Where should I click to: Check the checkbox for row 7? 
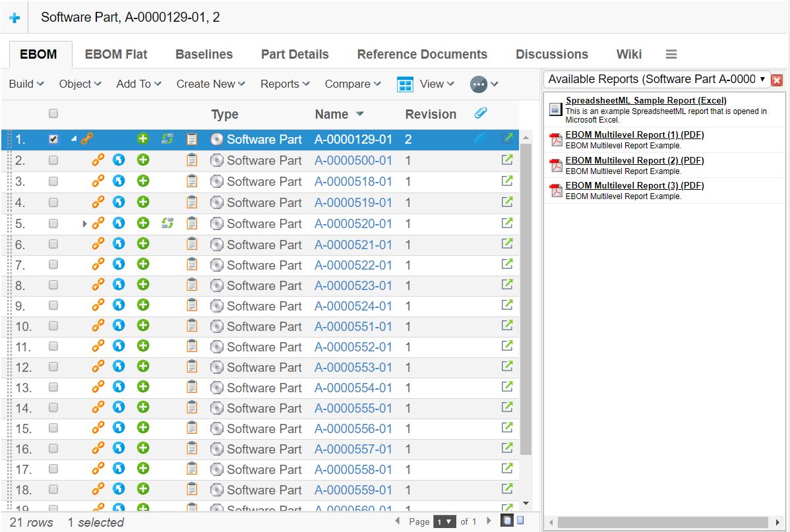tap(53, 264)
